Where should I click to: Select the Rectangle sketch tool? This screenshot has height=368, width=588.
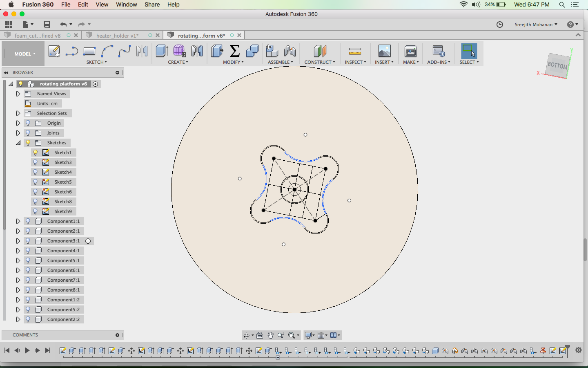[89, 51]
